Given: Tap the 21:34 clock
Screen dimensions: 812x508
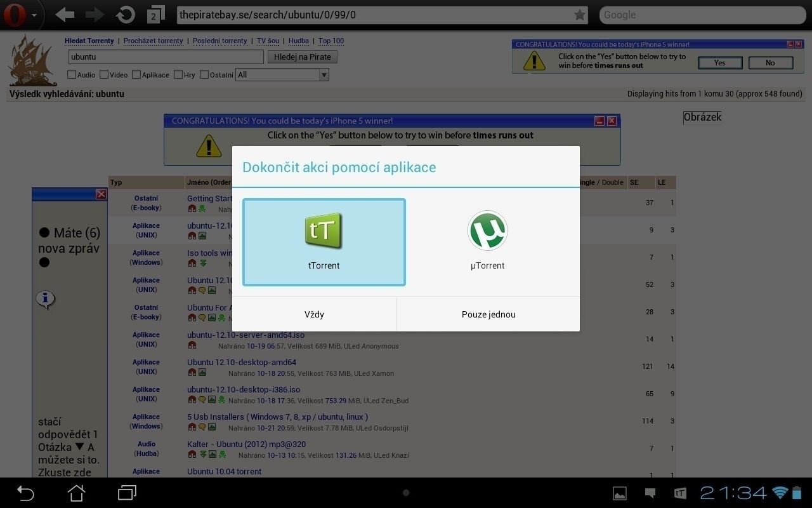Looking at the screenshot, I should pos(733,493).
